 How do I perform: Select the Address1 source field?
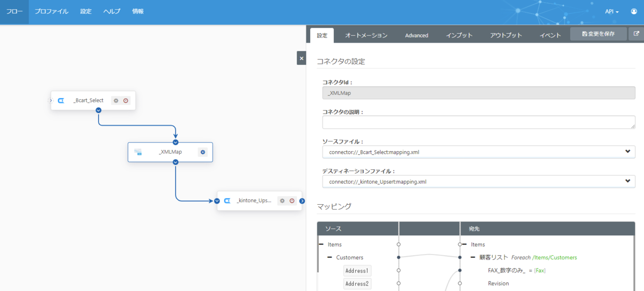click(x=357, y=271)
